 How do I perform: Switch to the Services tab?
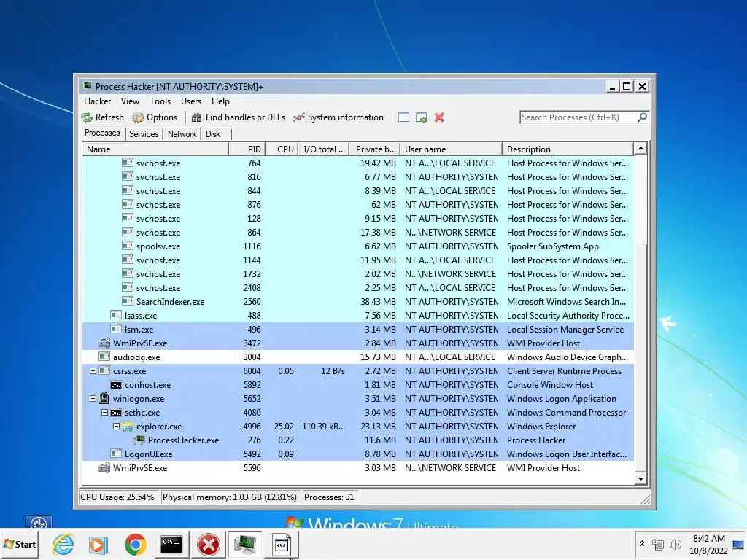tap(144, 134)
